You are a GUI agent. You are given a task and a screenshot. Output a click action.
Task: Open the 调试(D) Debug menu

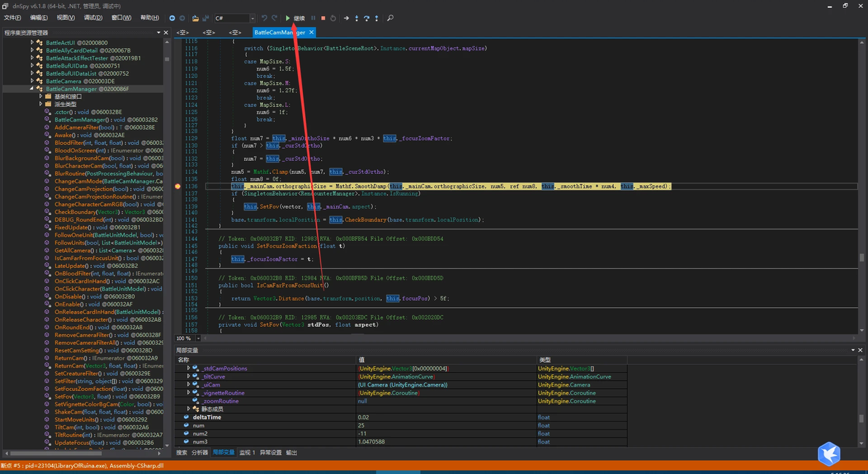click(x=92, y=18)
